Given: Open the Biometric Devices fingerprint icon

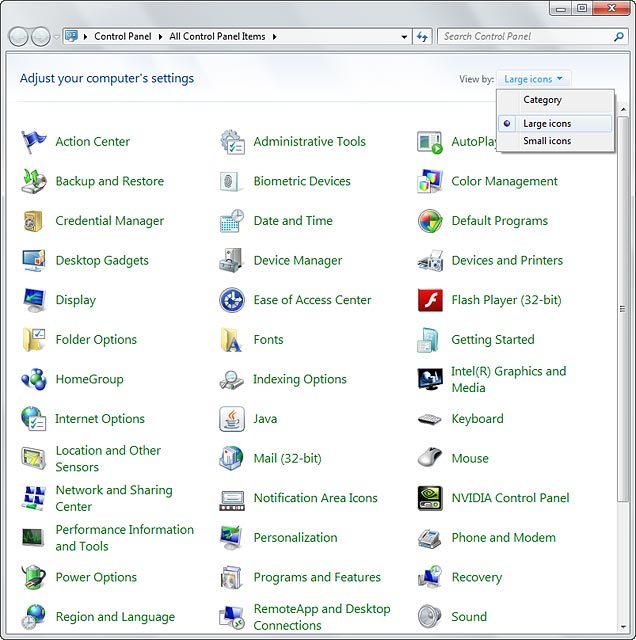Looking at the screenshot, I should [x=232, y=181].
